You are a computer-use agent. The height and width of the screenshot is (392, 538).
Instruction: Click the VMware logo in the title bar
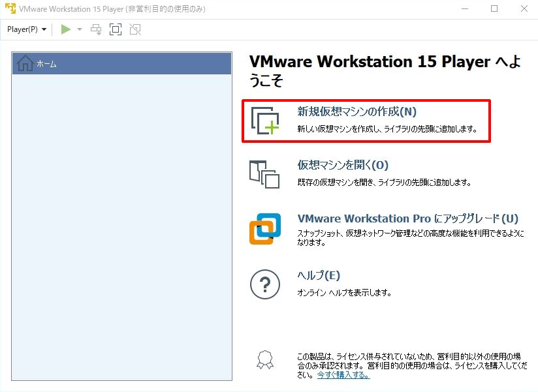[10, 8]
